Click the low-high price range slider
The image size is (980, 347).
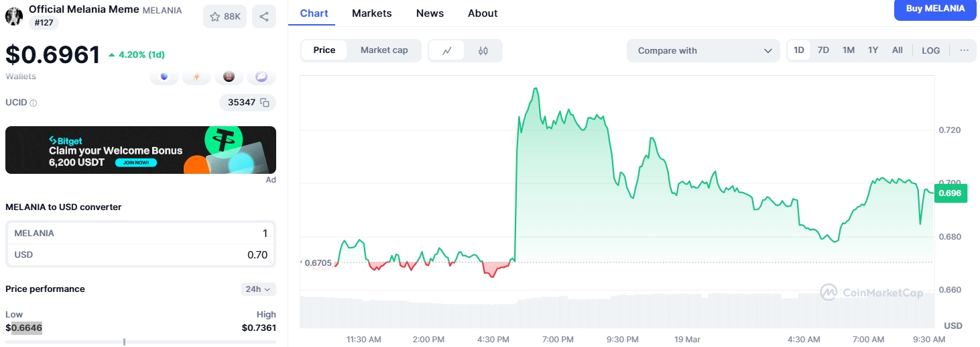pos(141,342)
